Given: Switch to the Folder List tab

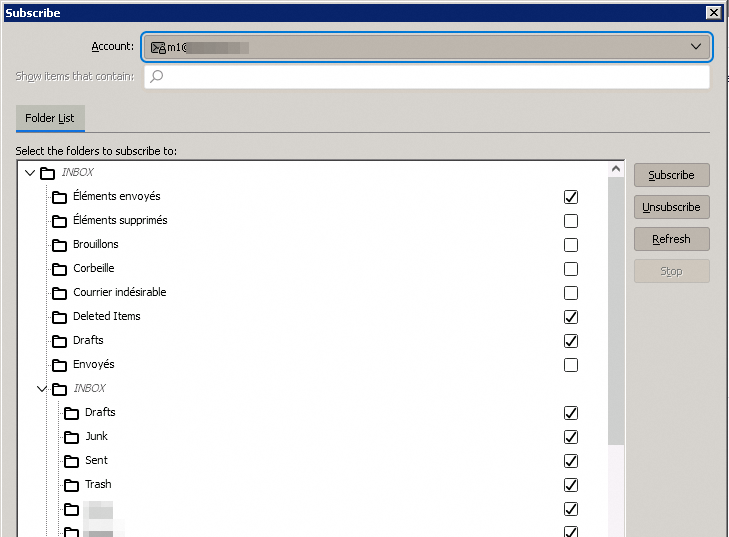Looking at the screenshot, I should [50, 118].
